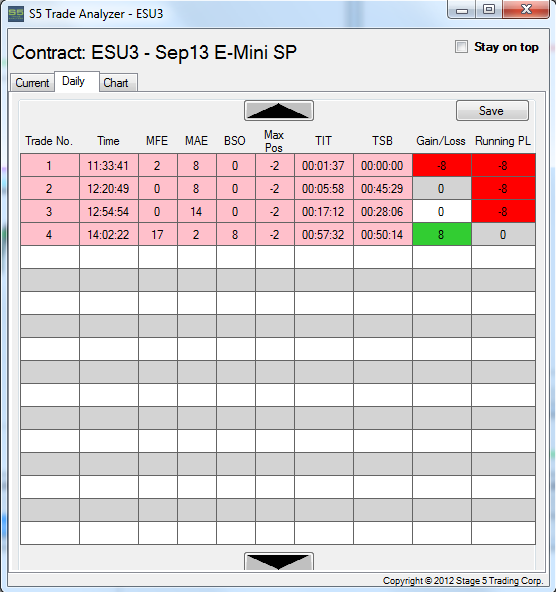Click trade number 3 cell
556x592 pixels.
coord(50,211)
